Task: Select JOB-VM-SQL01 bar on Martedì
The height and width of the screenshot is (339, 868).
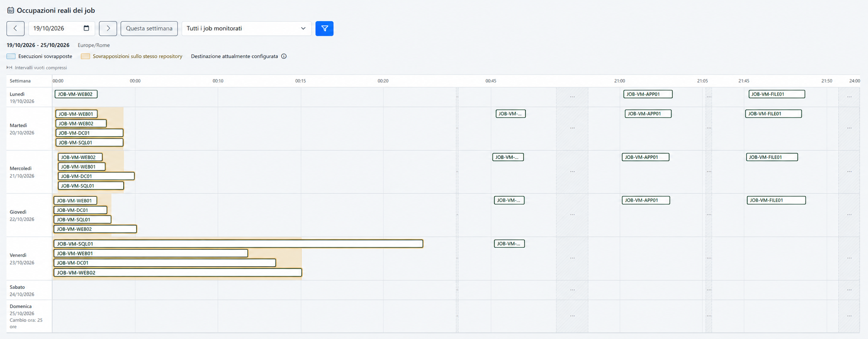Action: coord(90,142)
